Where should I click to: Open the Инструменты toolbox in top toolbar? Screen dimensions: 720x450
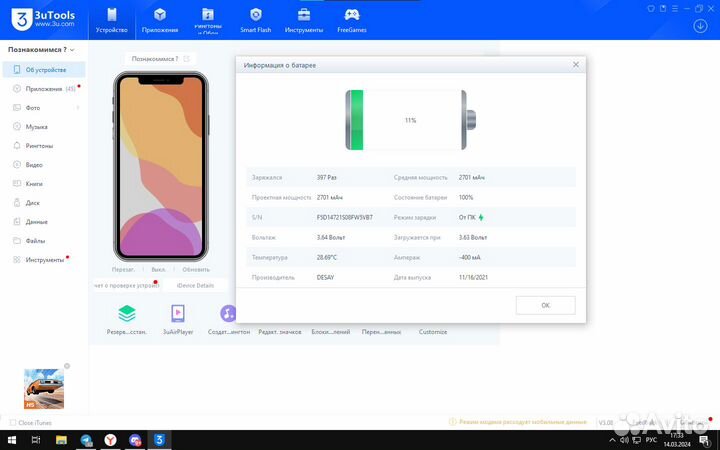click(304, 21)
